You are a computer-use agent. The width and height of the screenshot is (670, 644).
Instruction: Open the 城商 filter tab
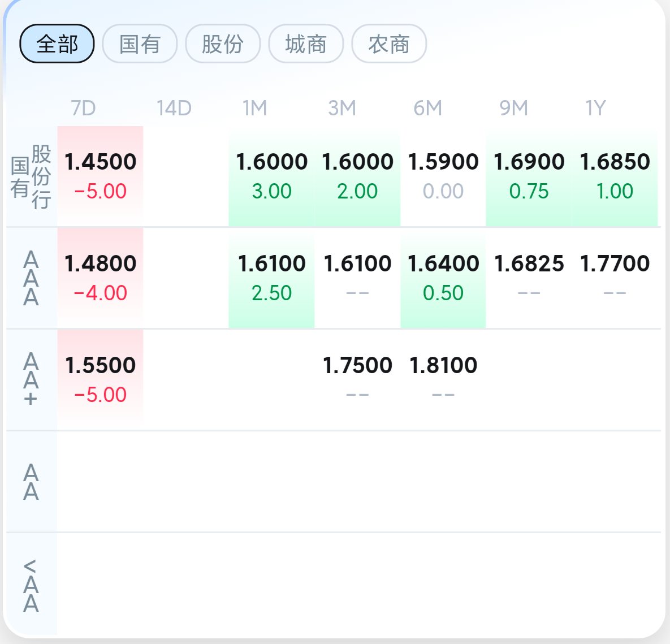pyautogui.click(x=306, y=44)
